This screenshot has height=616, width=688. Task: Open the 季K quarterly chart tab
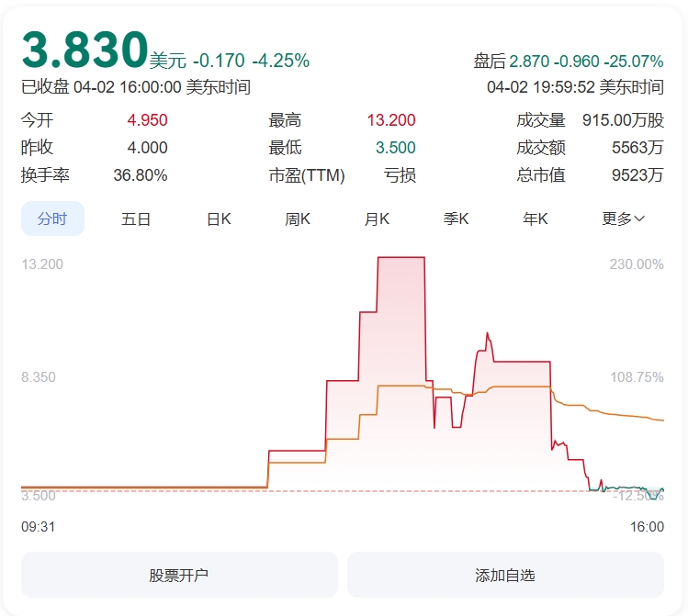click(457, 218)
